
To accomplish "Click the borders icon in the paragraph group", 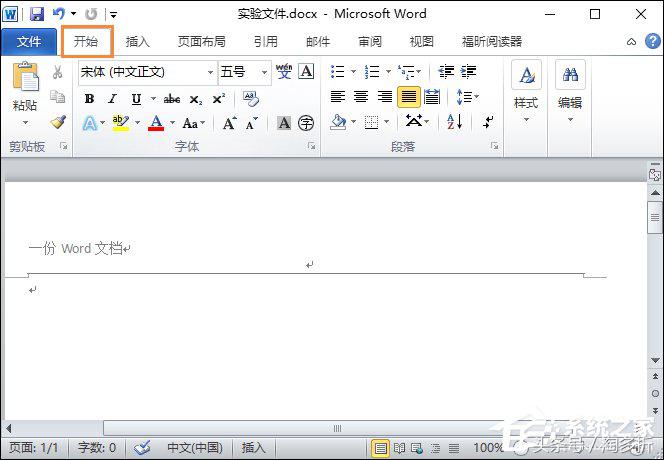I will pos(371,123).
